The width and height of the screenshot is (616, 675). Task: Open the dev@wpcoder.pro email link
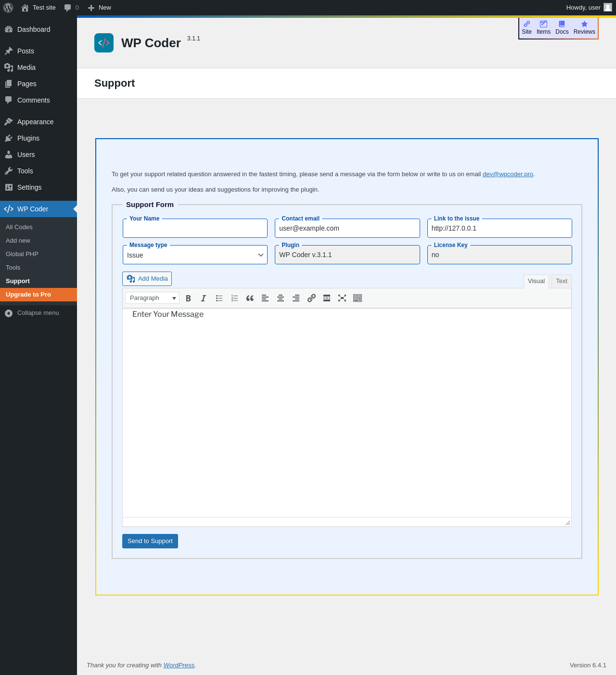pyautogui.click(x=508, y=174)
